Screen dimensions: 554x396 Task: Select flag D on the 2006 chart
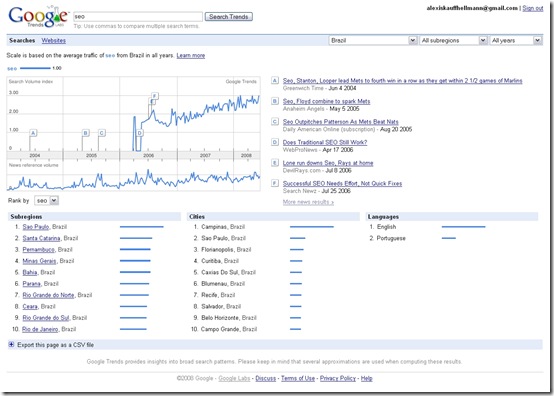pyautogui.click(x=140, y=133)
